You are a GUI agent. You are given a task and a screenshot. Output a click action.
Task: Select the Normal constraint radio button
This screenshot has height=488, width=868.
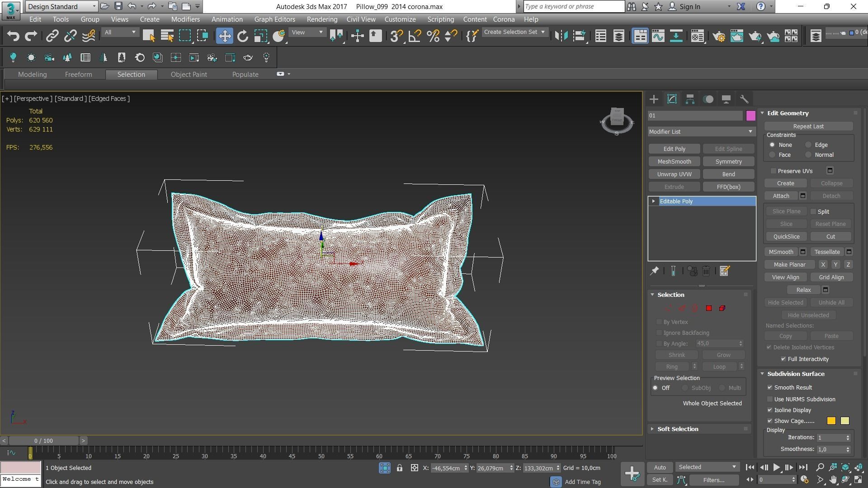click(x=808, y=155)
